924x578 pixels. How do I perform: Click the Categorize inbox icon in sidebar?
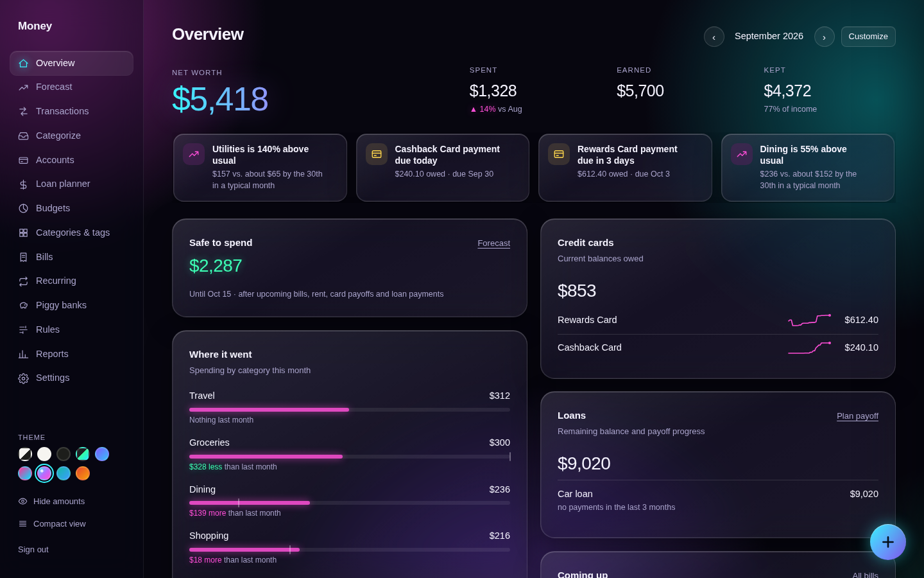(x=24, y=136)
